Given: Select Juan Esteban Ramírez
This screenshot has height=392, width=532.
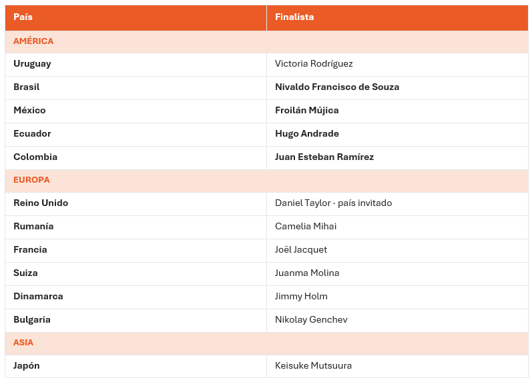Looking at the screenshot, I should (x=324, y=157).
